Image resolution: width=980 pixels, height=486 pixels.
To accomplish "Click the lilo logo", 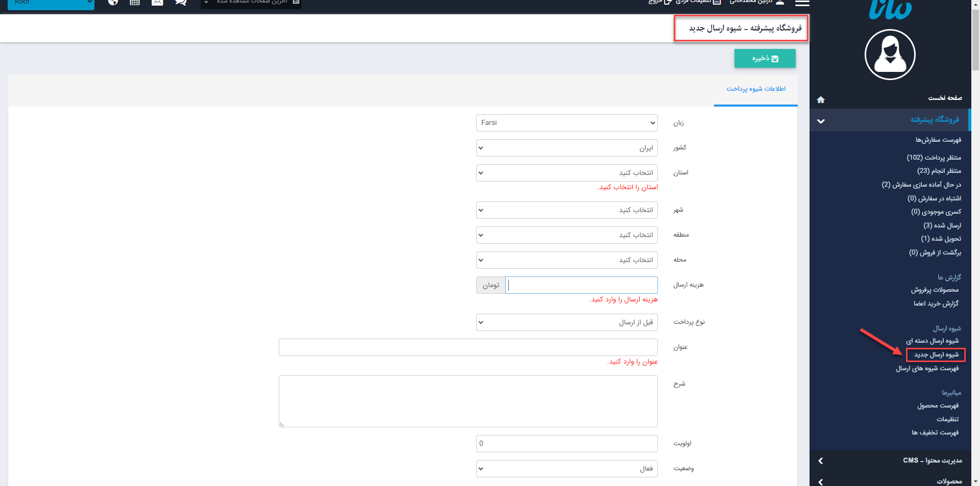I will tap(890, 10).
